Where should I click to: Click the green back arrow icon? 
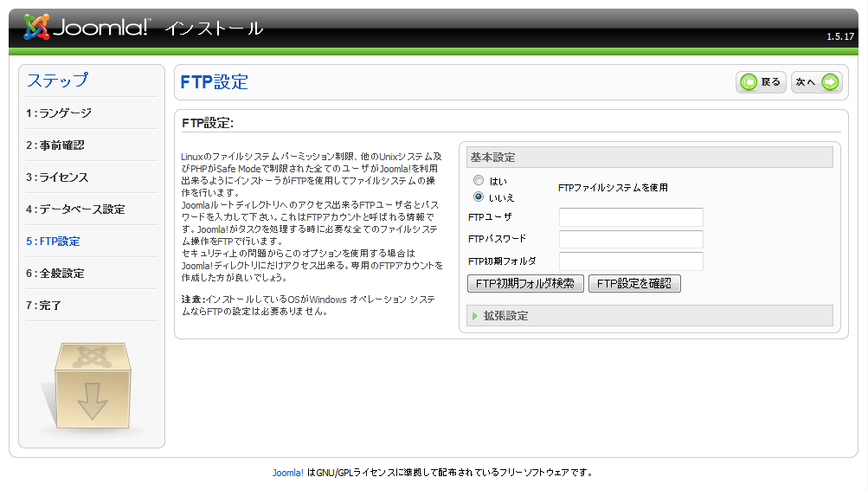pyautogui.click(x=749, y=82)
